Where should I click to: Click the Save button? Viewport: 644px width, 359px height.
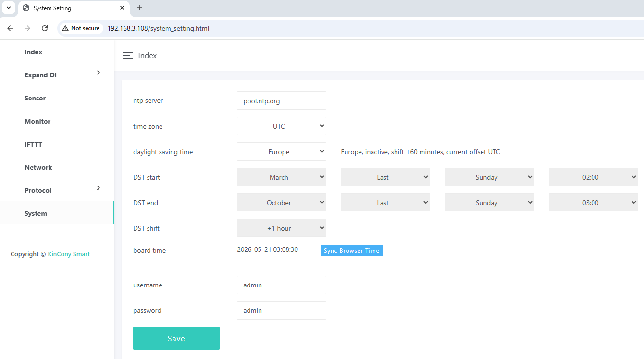point(176,338)
